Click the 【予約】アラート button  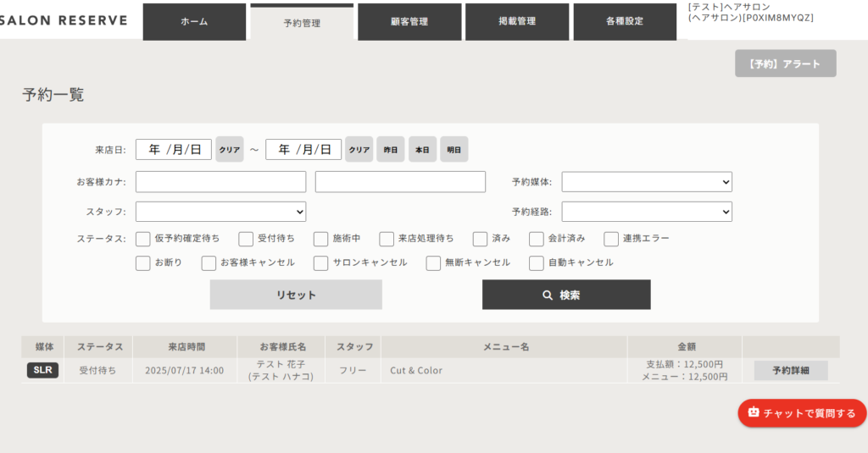point(785,64)
